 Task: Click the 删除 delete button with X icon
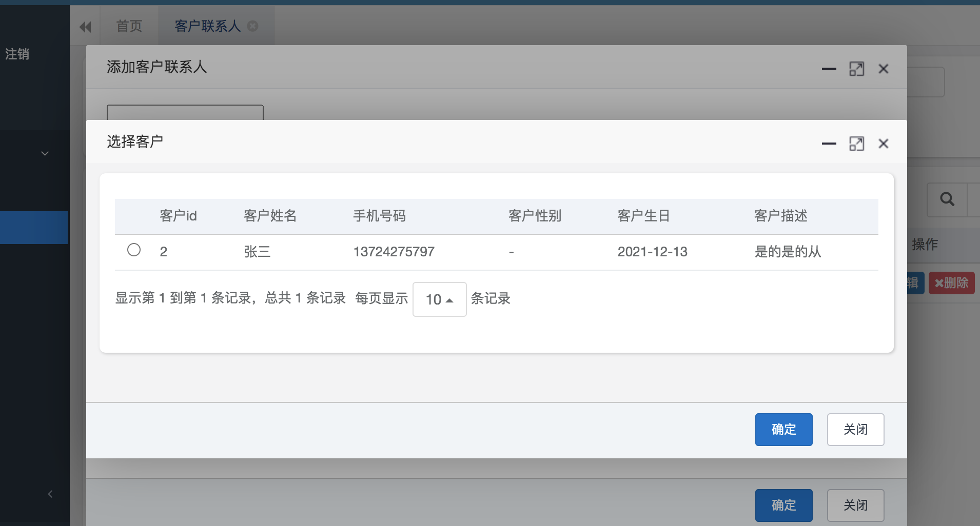[952, 282]
